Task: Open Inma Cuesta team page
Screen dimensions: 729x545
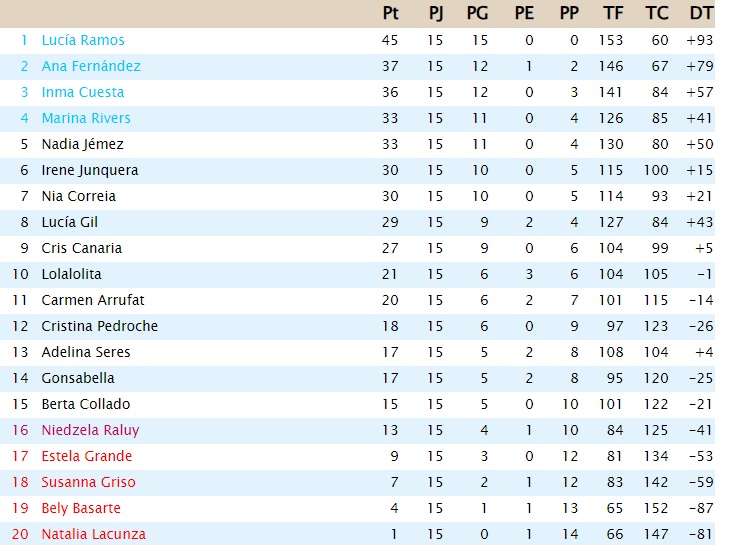Action: [83, 93]
